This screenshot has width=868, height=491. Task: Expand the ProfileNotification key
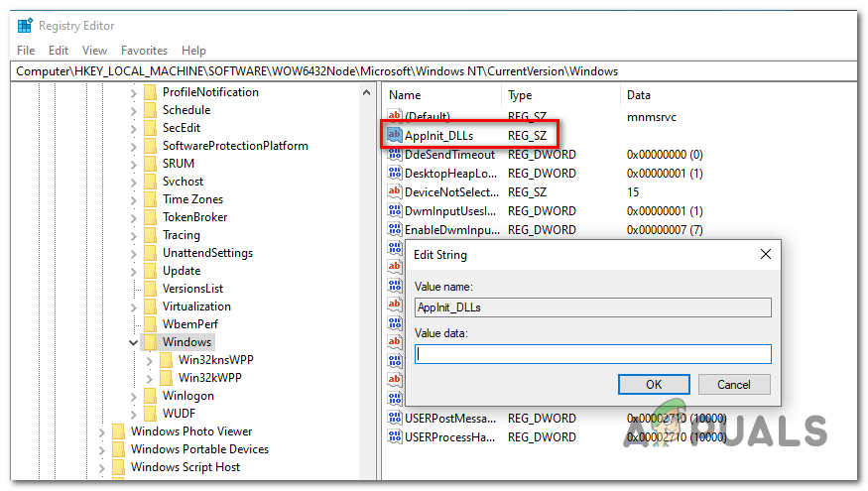pyautogui.click(x=133, y=93)
